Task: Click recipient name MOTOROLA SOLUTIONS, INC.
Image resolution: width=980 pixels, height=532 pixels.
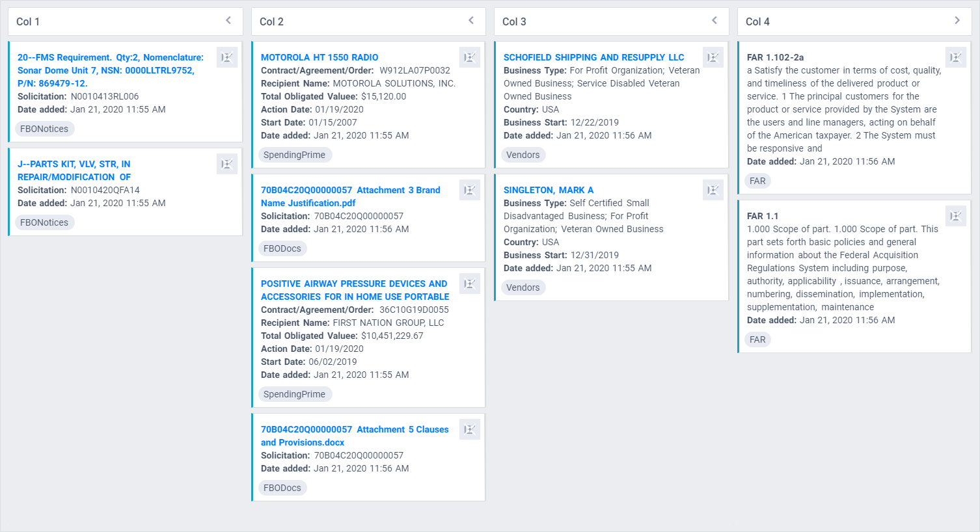Action: [x=394, y=83]
